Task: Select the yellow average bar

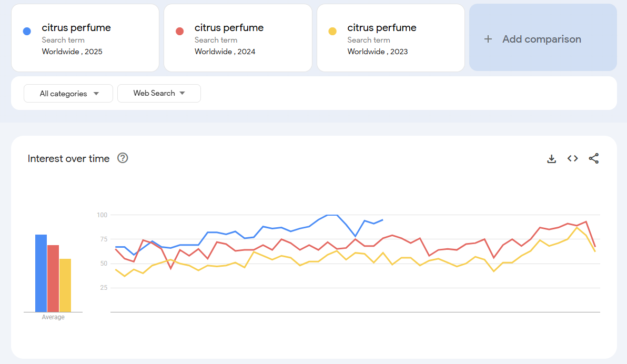Action: tap(65, 285)
